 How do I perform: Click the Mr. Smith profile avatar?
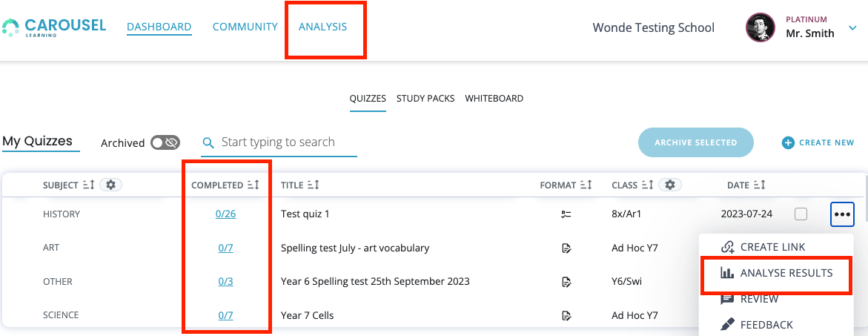point(760,27)
